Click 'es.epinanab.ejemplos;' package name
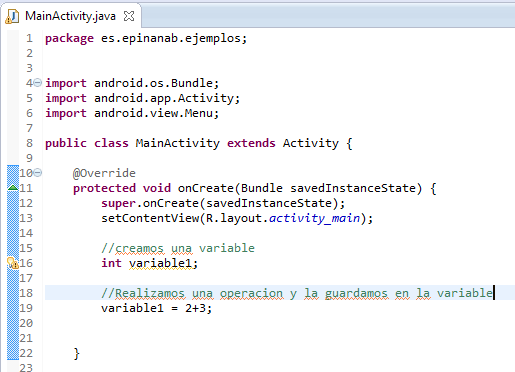 (174, 39)
